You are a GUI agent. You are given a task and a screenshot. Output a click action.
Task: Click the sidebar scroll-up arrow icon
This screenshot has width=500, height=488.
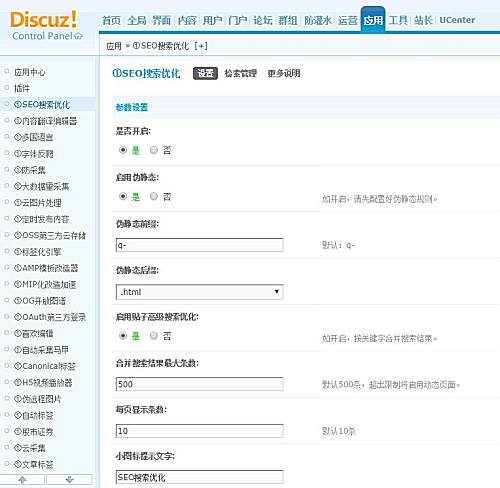22,480
